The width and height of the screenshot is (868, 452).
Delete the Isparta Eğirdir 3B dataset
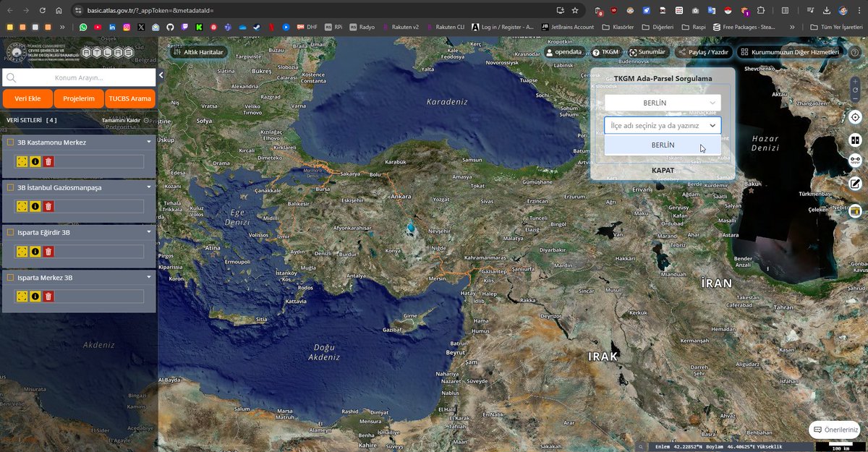tap(48, 251)
